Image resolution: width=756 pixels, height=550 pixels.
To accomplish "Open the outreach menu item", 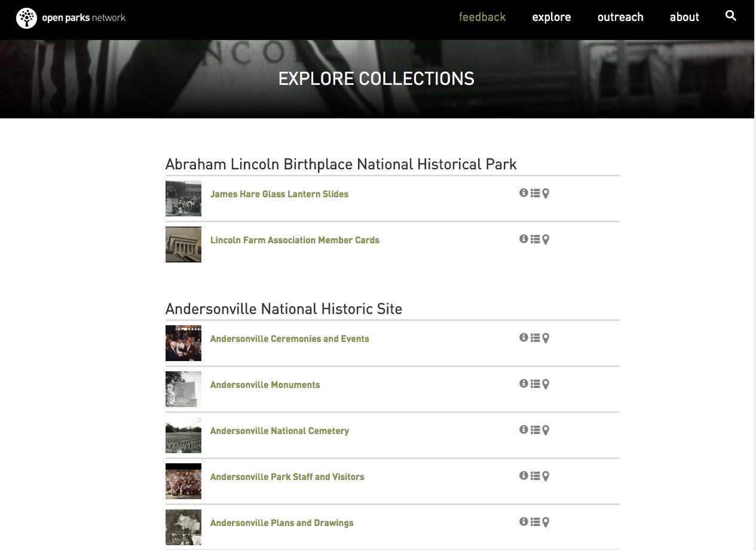I will pyautogui.click(x=620, y=17).
